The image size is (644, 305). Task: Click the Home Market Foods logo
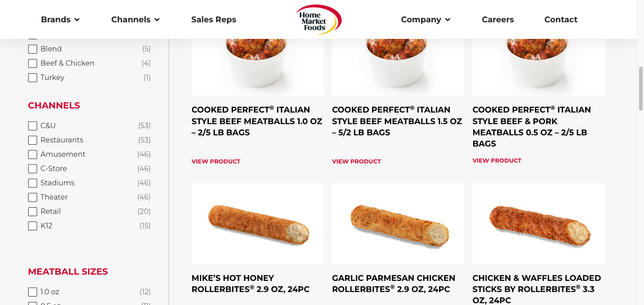[x=318, y=20]
